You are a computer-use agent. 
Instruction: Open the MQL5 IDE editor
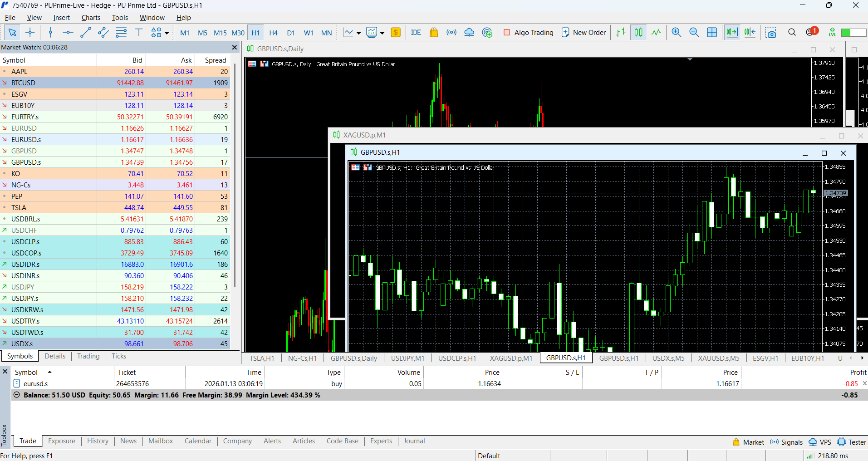416,32
